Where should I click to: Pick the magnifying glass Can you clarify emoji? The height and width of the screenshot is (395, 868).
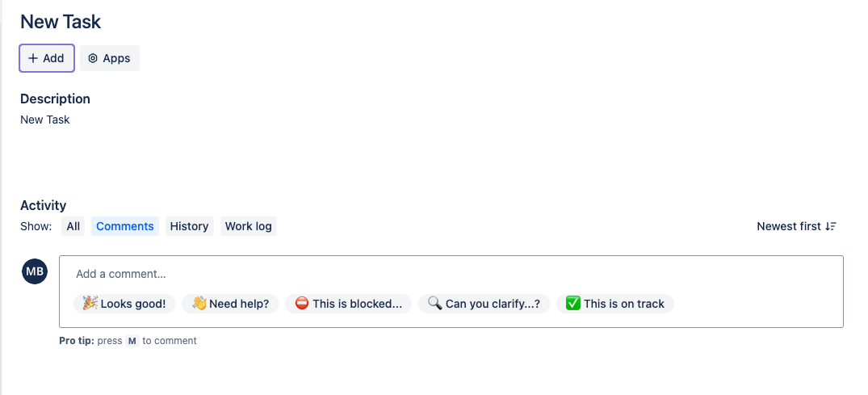pos(435,304)
